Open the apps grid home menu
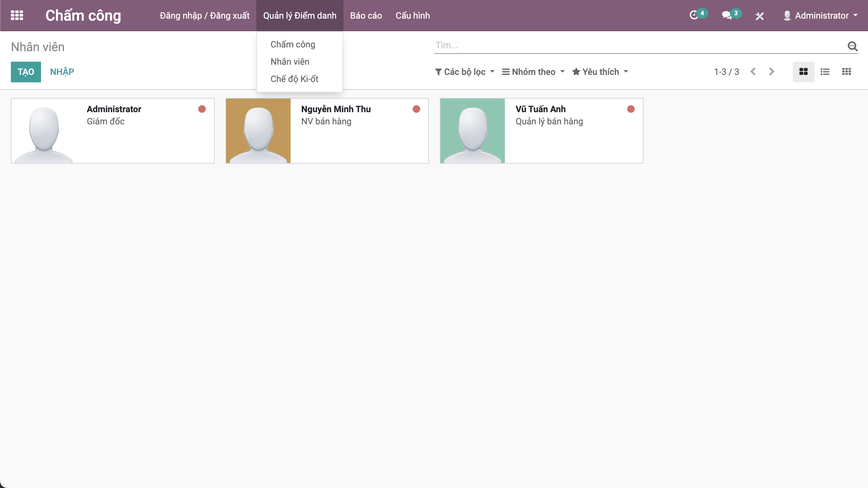The width and height of the screenshot is (868, 488). point(17,15)
